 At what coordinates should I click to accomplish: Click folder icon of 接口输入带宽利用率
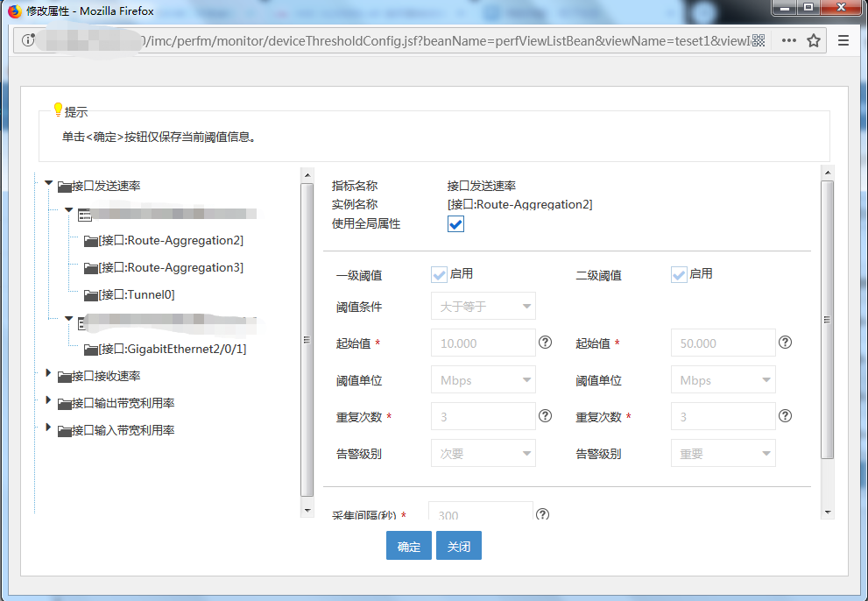click(x=65, y=431)
